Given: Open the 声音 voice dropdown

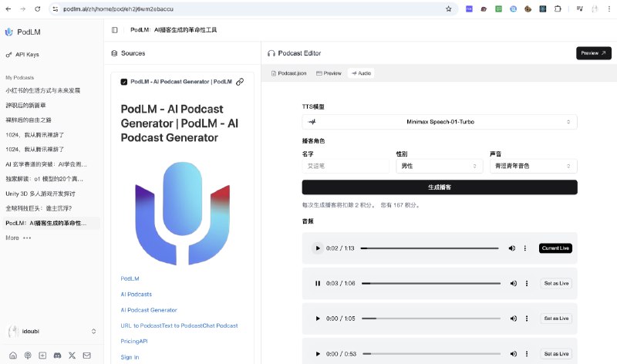Looking at the screenshot, I should point(533,166).
